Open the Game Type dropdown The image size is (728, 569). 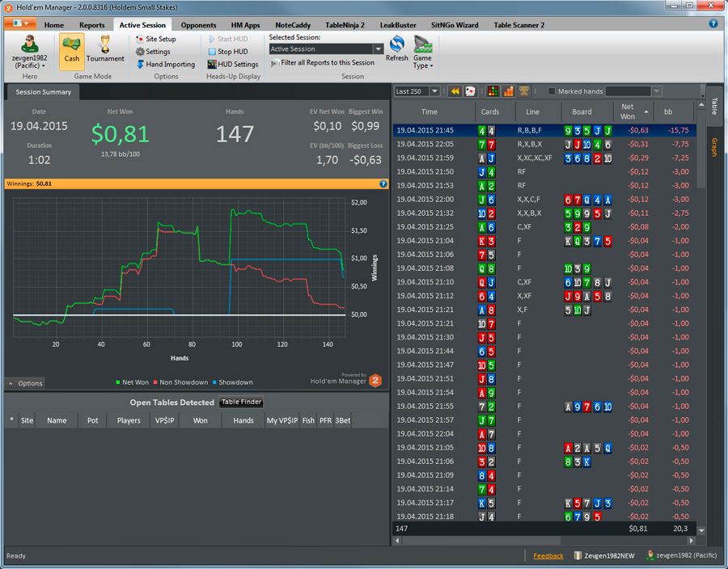(x=423, y=52)
